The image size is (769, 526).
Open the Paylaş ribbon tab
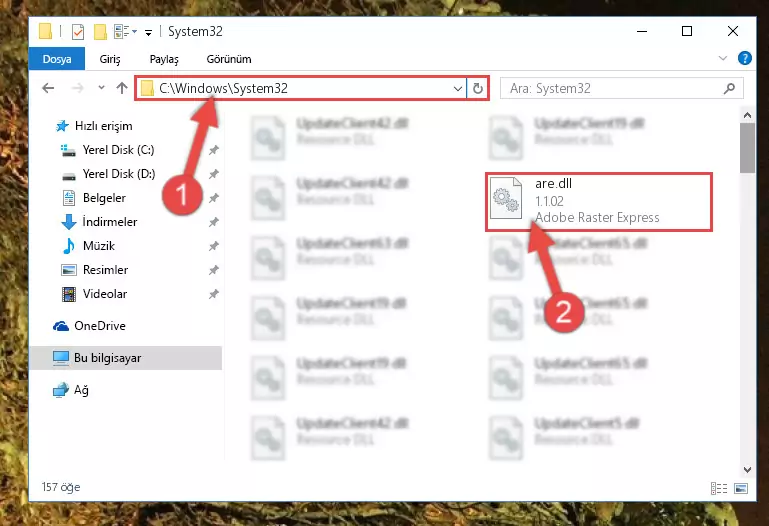(x=164, y=59)
